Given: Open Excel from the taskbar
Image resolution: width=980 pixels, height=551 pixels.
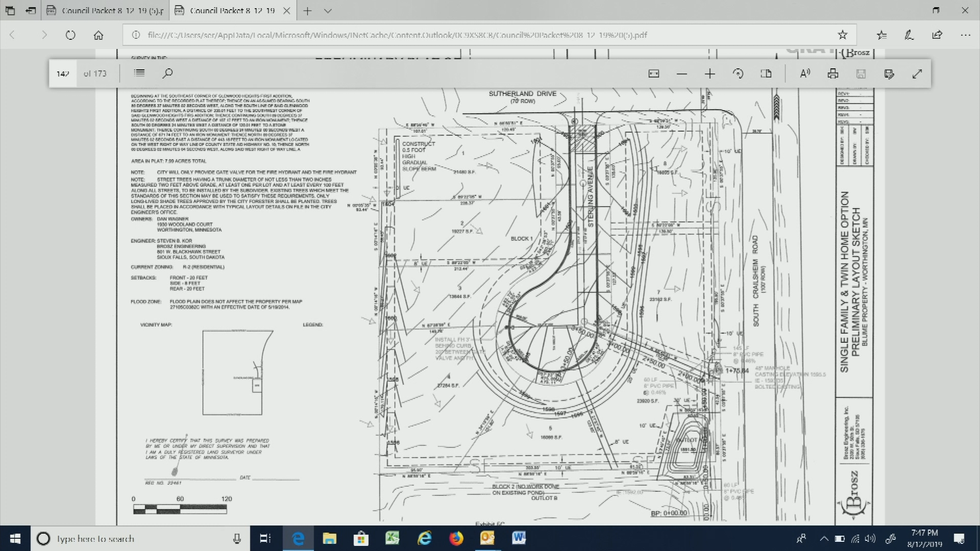Looking at the screenshot, I should click(393, 538).
